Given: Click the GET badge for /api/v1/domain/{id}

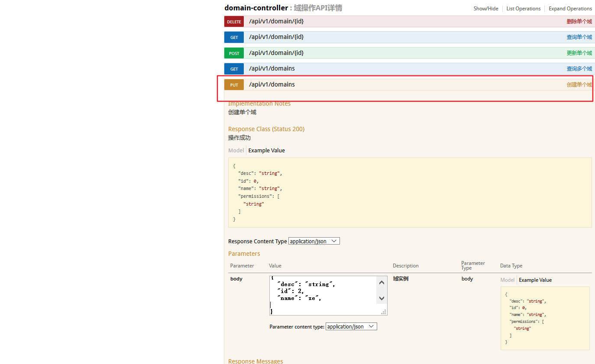Looking at the screenshot, I should [234, 38].
